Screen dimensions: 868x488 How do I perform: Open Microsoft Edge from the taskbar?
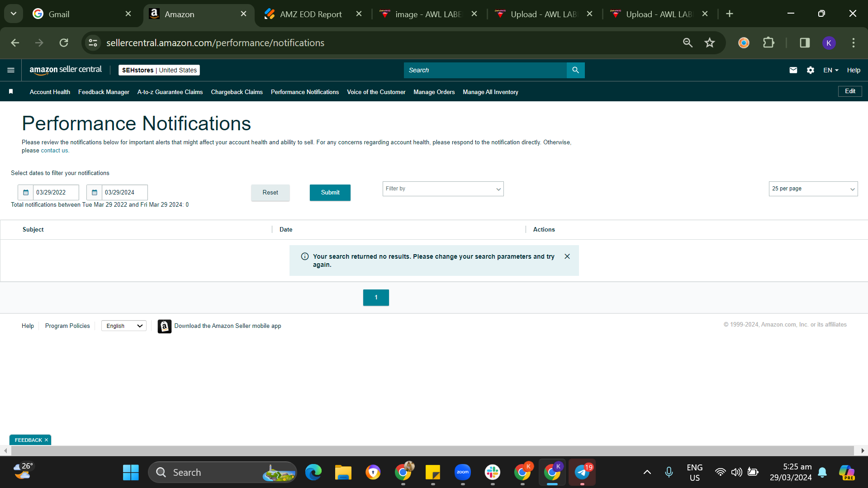coord(313,473)
